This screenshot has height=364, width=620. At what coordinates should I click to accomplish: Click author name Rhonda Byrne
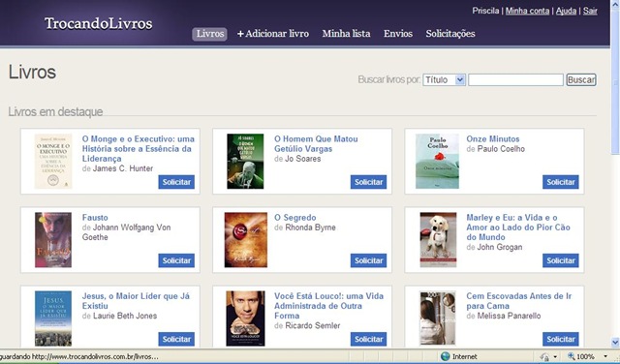point(310,227)
